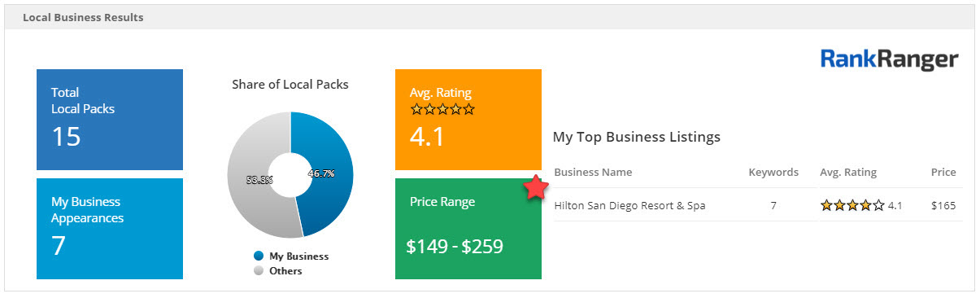
Task: Click the Total Local Packs tile
Action: click(x=110, y=120)
